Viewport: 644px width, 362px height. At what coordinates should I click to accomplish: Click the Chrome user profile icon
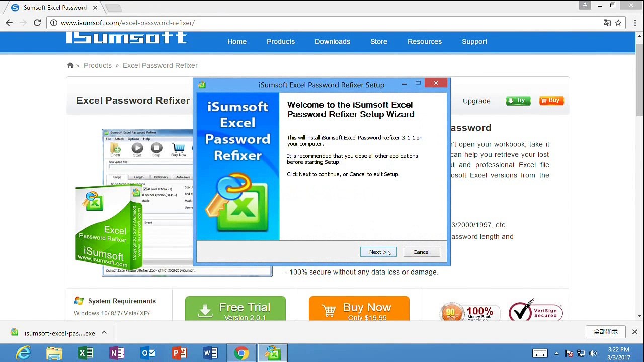(585, 5)
